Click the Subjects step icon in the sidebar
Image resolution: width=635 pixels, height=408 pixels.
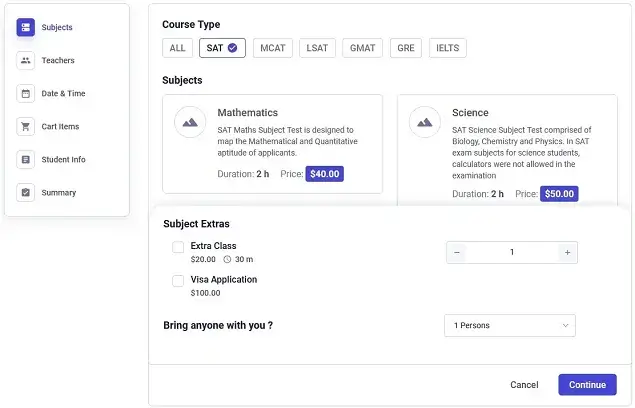26,27
